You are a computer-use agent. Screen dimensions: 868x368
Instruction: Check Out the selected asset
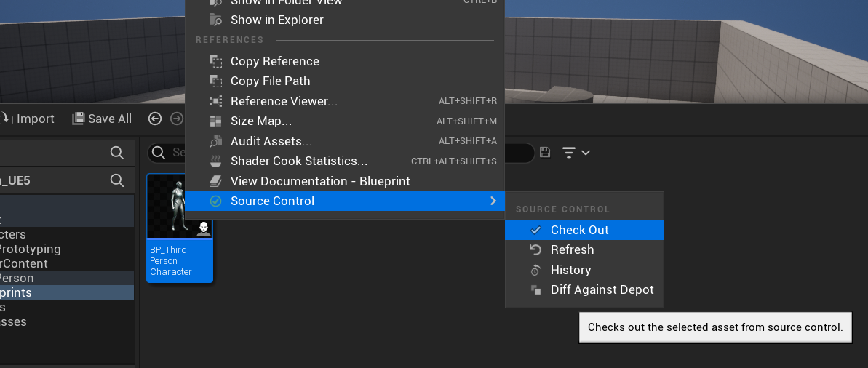(579, 230)
